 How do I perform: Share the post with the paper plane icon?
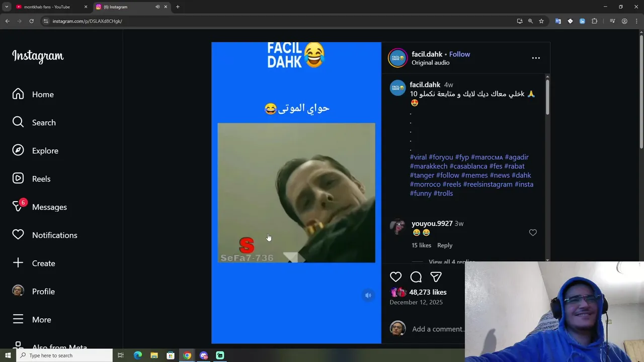pos(436,277)
